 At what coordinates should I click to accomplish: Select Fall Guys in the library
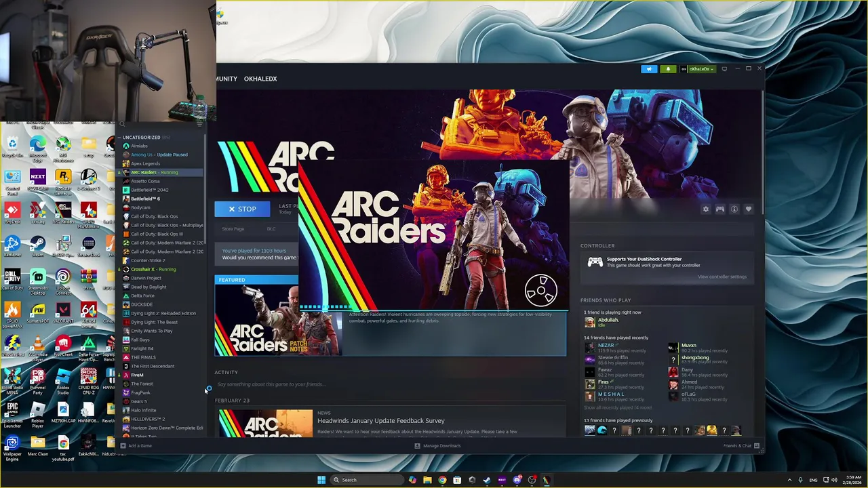point(136,340)
